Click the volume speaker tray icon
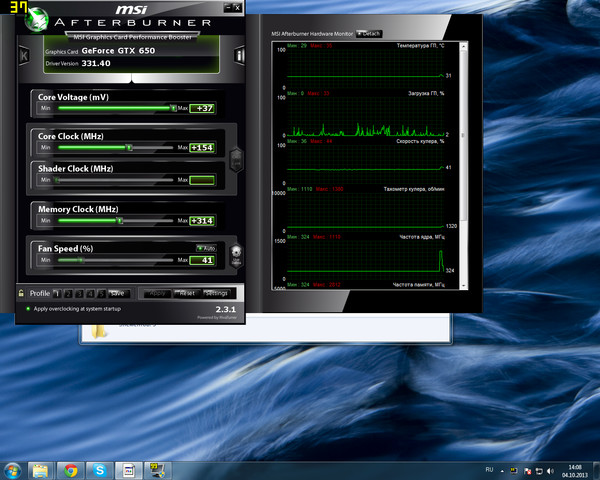This screenshot has width=600, height=480. [x=551, y=470]
